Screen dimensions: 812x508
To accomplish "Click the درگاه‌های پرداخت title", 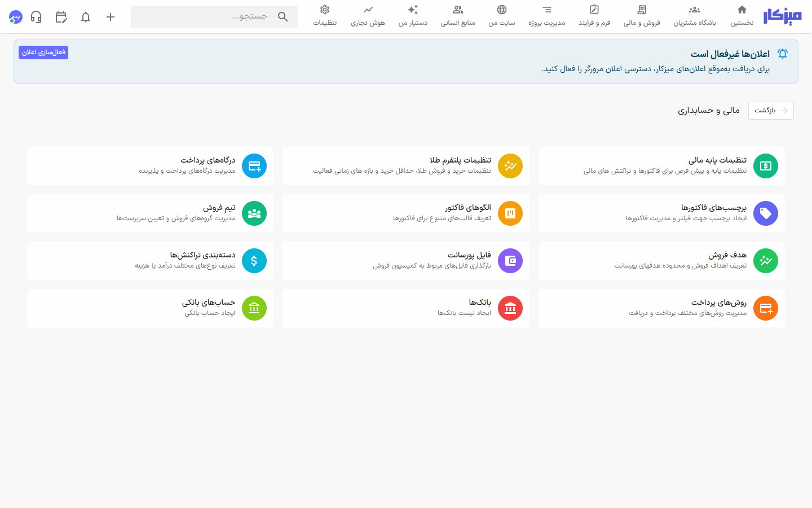I will [208, 160].
